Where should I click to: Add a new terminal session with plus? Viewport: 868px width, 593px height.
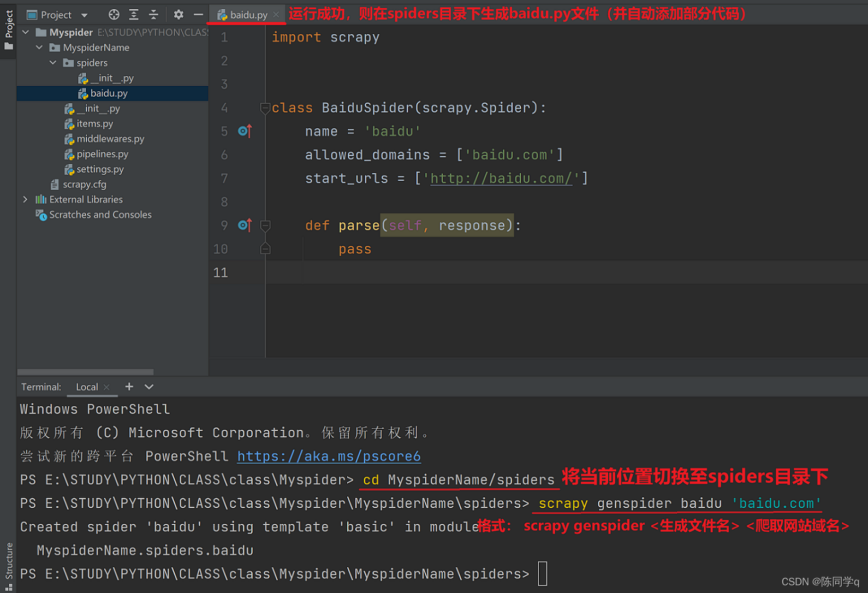129,387
